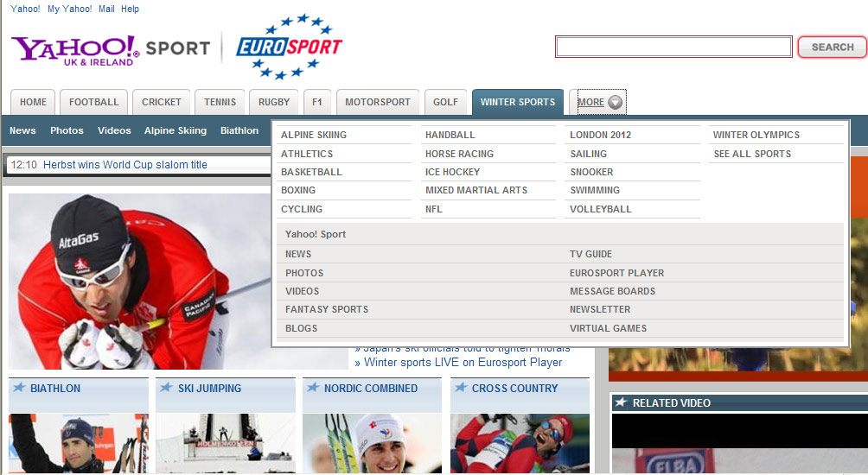Select Ice Hockey from the More menu
The image size is (868, 475).
452,172
